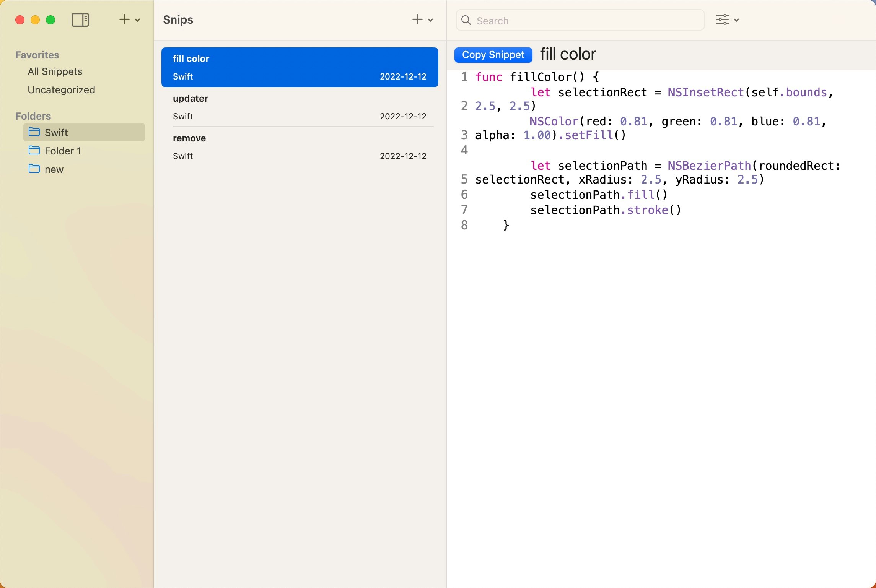Click selectionPath.fill() code line
Screen dimensions: 876x588
point(599,195)
